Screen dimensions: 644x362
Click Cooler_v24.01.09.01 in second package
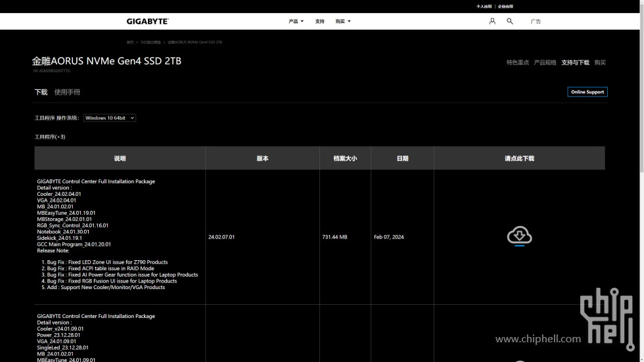(x=60, y=328)
